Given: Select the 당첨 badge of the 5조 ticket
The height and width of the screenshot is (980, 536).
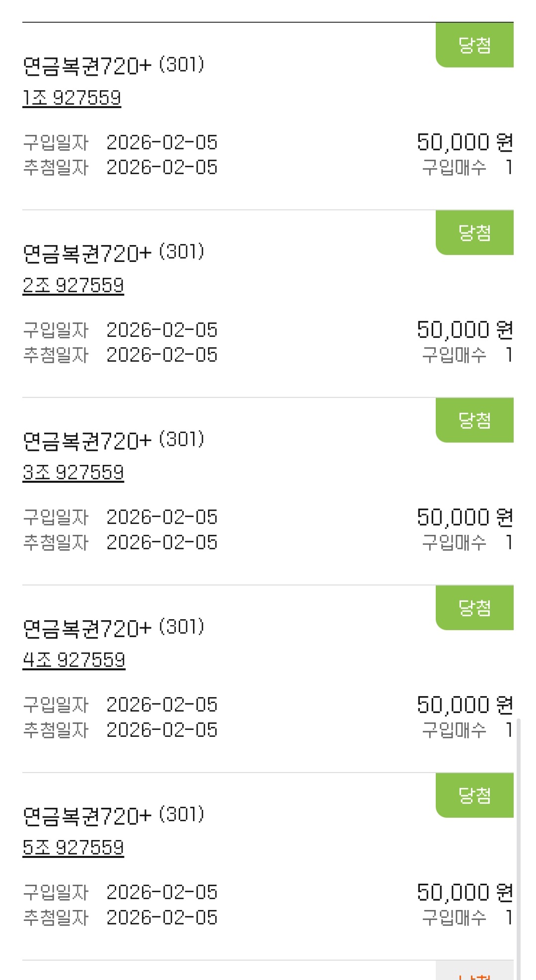Looking at the screenshot, I should click(474, 795).
